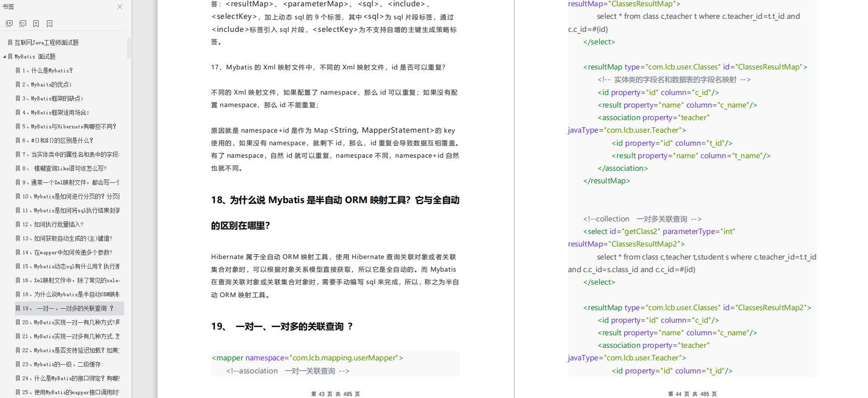This screenshot has width=868, height=398.
Task: Click question text 17、Mybatis 的 Xml 映射文件中
Action: [x=328, y=67]
